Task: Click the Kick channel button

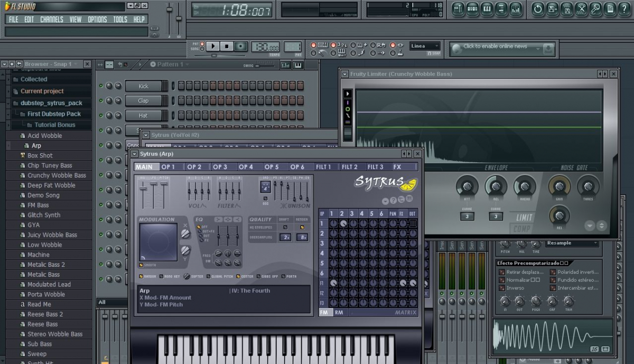Action: tap(144, 86)
